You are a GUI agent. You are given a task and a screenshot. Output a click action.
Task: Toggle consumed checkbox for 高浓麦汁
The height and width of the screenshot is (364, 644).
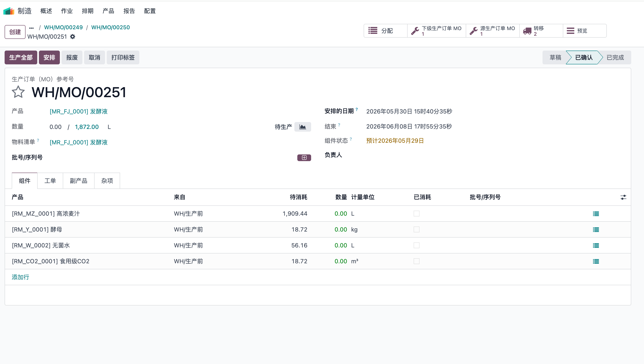tap(417, 214)
